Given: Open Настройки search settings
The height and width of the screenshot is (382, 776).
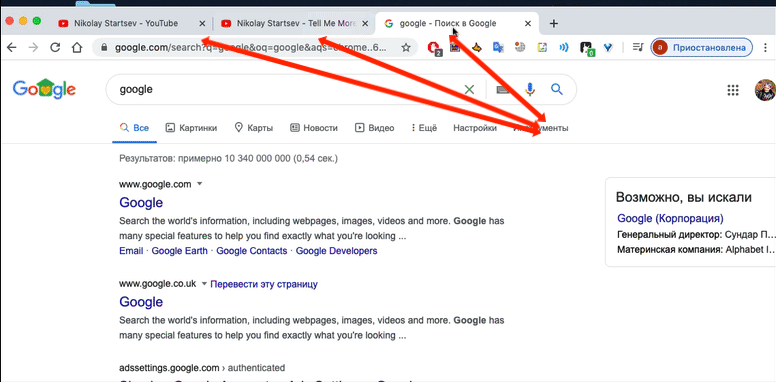Looking at the screenshot, I should (x=475, y=128).
